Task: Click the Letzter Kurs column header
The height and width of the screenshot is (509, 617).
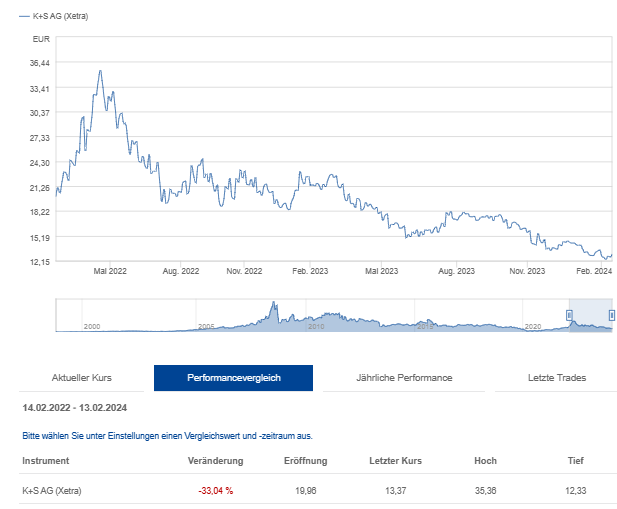Action: pyautogui.click(x=395, y=461)
